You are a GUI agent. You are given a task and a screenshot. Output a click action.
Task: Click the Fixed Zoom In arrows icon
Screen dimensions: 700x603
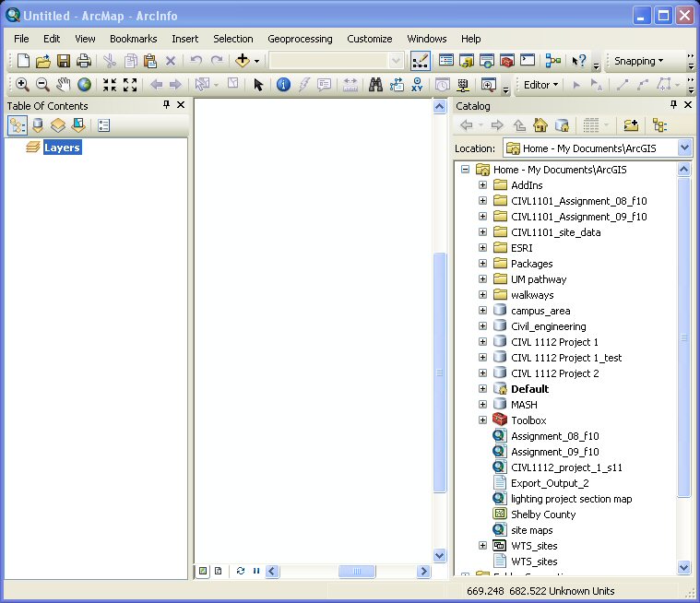point(110,84)
